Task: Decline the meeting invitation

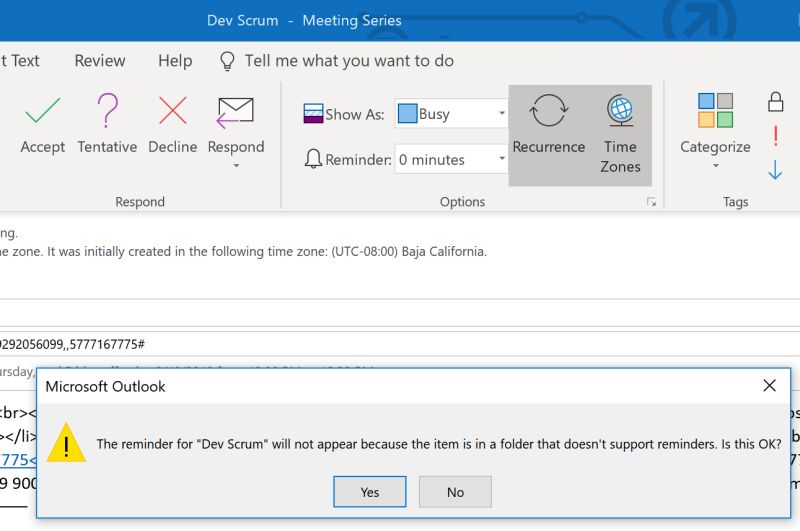Action: point(172,125)
